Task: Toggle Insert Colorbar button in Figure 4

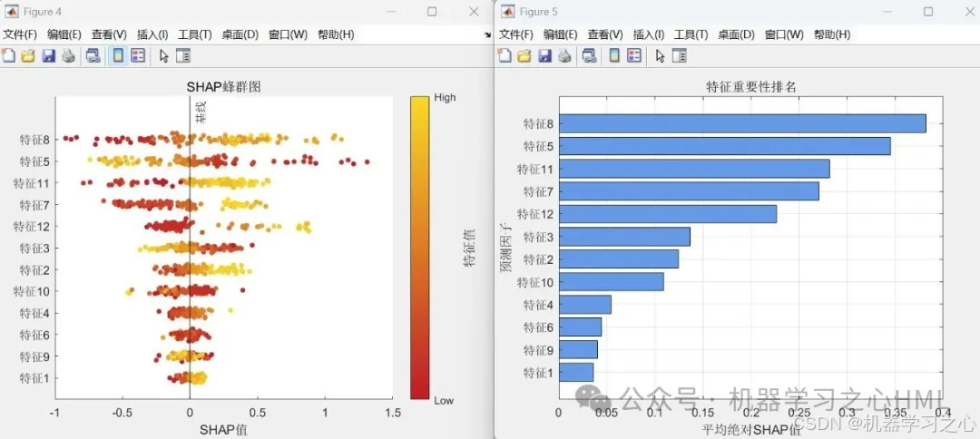Action: point(117,56)
